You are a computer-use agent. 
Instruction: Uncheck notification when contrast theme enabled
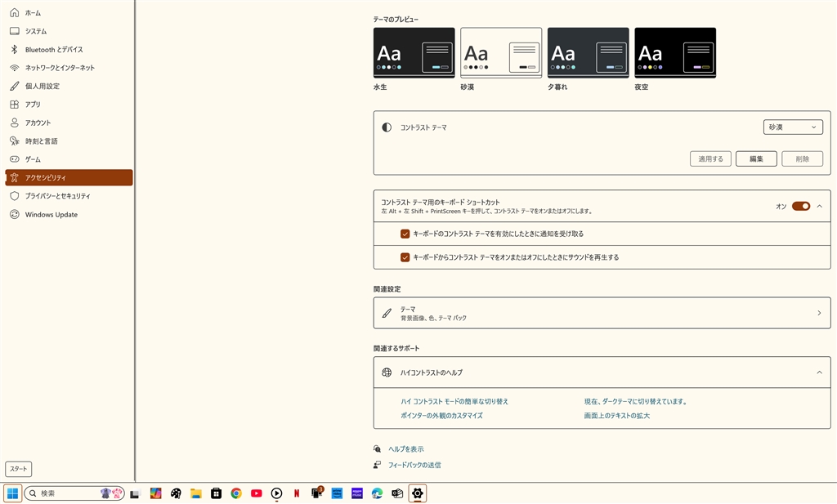pos(405,234)
